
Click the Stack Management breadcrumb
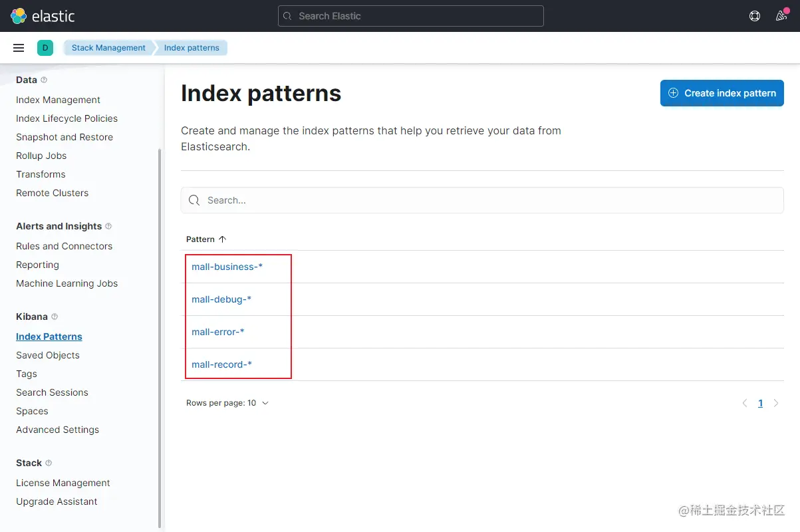pyautogui.click(x=108, y=48)
